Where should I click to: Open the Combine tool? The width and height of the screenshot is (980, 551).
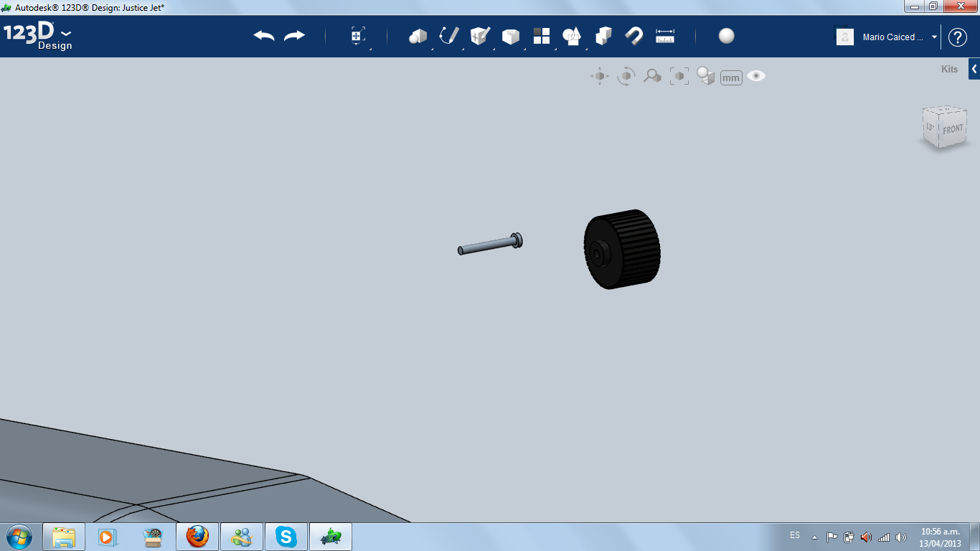coord(603,36)
